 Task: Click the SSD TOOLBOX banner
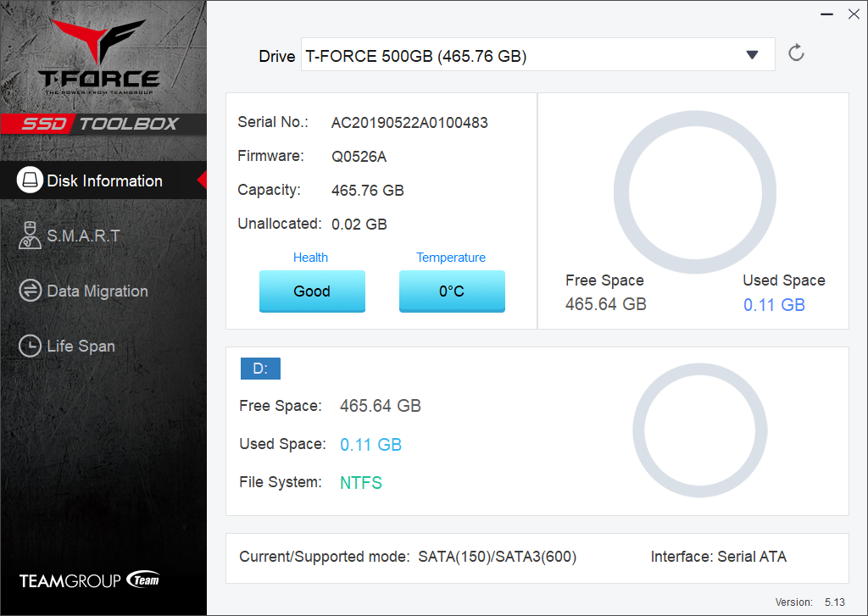[103, 124]
